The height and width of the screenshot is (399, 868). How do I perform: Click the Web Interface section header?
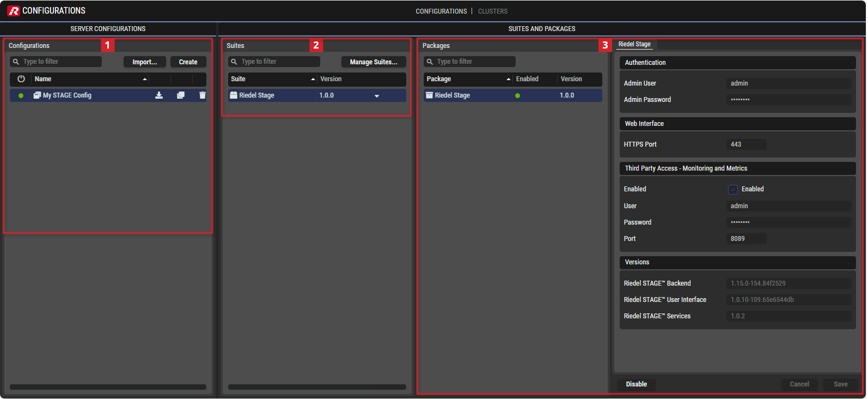click(x=738, y=124)
